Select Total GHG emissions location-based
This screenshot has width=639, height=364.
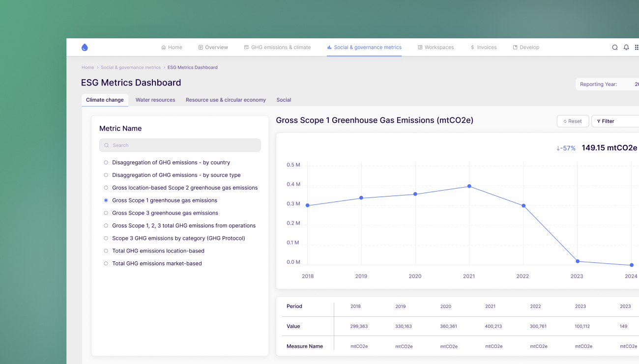[154, 251]
